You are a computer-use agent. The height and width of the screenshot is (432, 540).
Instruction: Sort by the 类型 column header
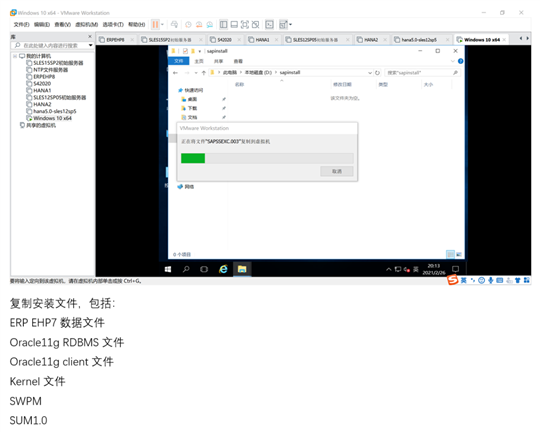pos(383,84)
